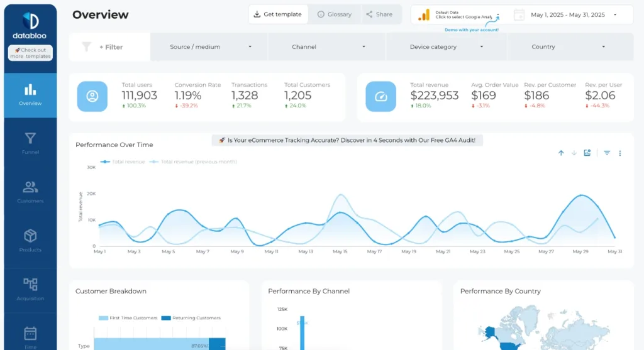Click the Get template button
This screenshot has width=644, height=350.
pos(278,14)
